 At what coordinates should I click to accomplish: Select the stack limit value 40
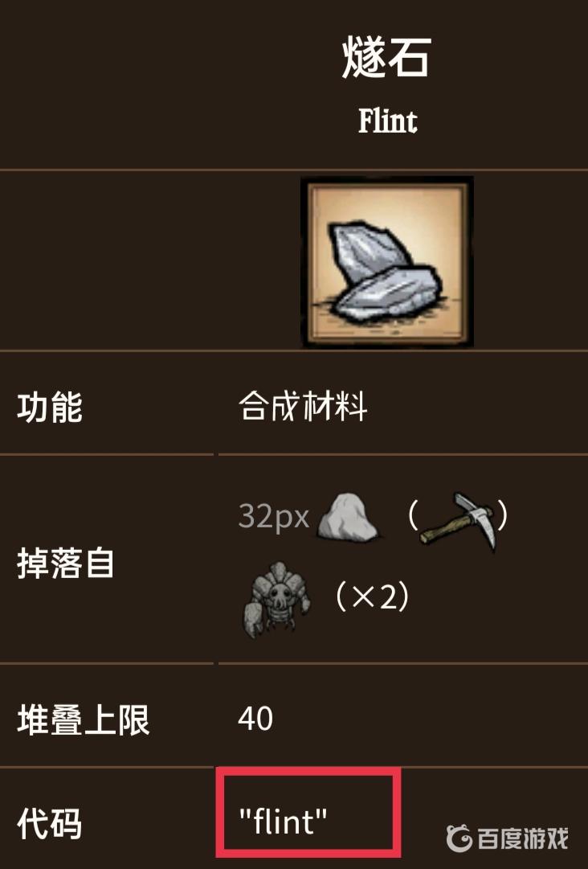(255, 719)
